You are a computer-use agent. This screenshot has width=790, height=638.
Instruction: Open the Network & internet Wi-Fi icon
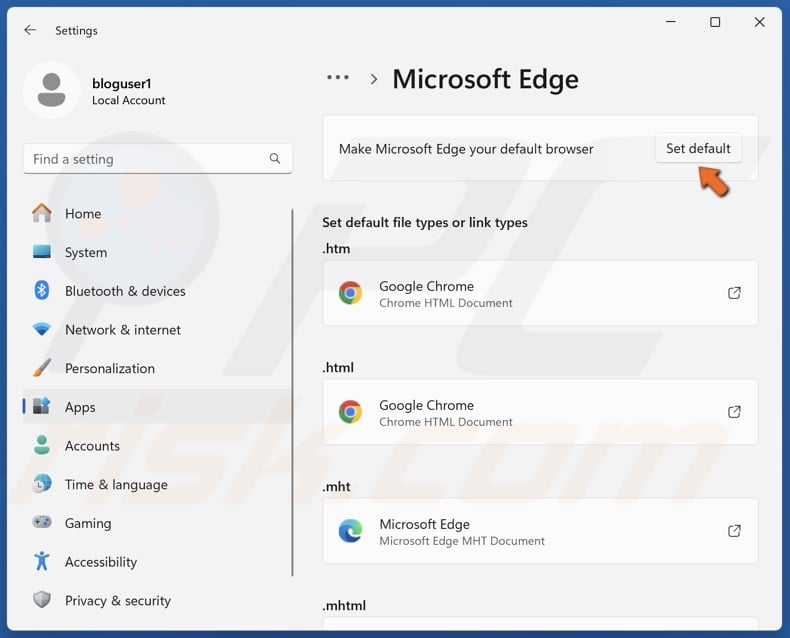point(42,329)
